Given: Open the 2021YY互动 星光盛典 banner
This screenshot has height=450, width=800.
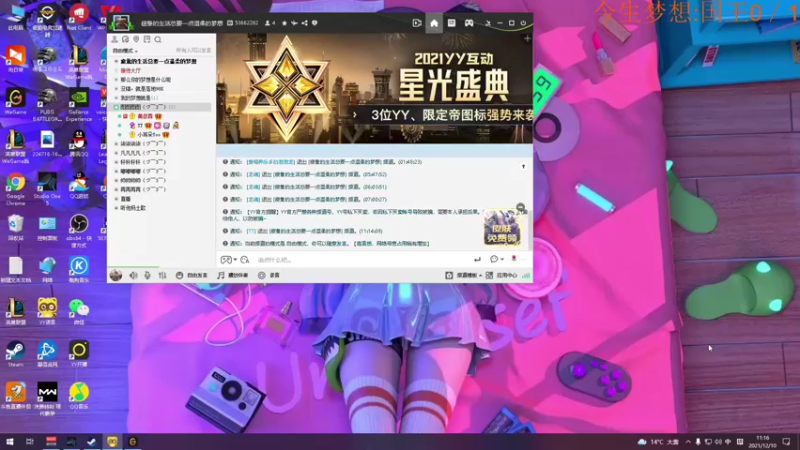Looking at the screenshot, I should coord(374,89).
